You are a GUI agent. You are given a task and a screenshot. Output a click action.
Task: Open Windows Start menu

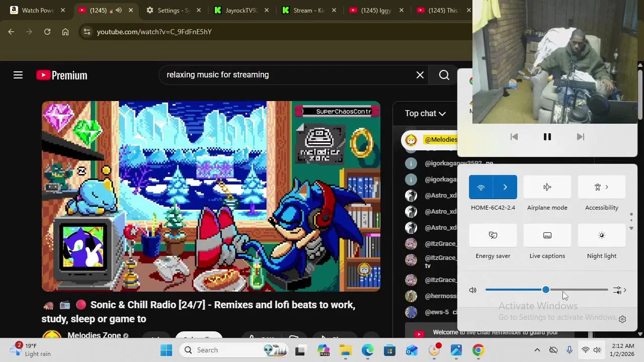coord(167,350)
